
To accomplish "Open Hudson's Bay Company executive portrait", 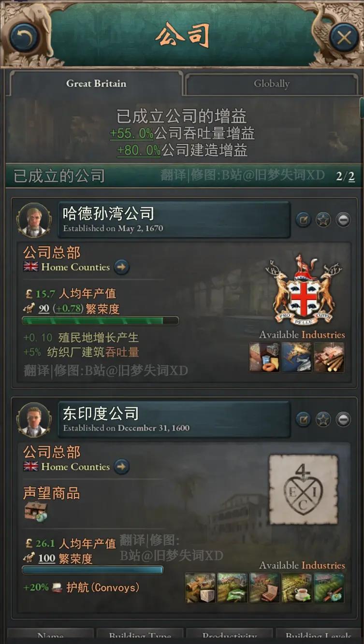I will point(34,220).
